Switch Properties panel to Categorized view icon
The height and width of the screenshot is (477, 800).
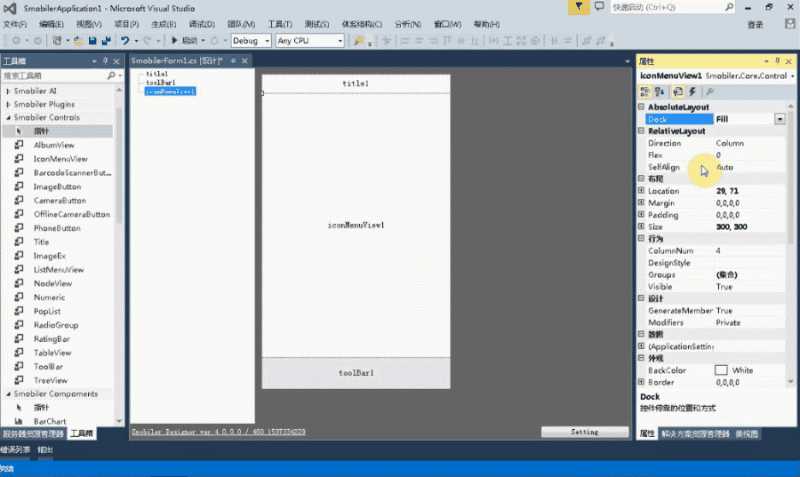(x=645, y=91)
